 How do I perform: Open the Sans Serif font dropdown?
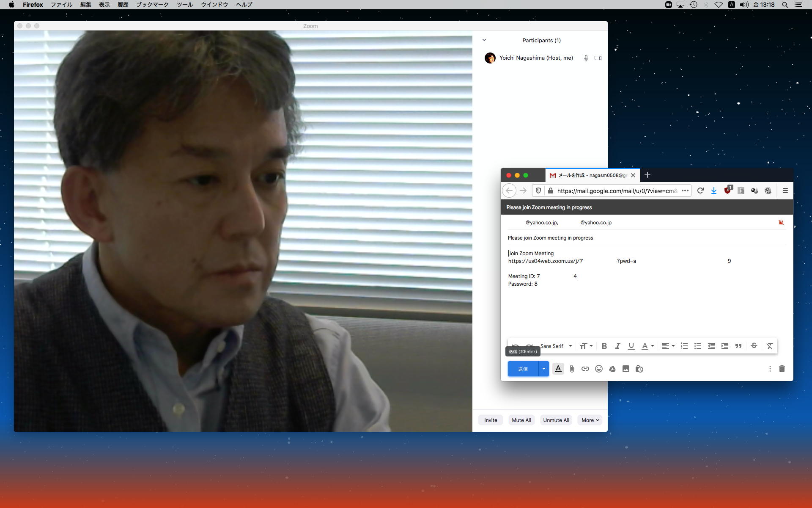[x=556, y=346]
